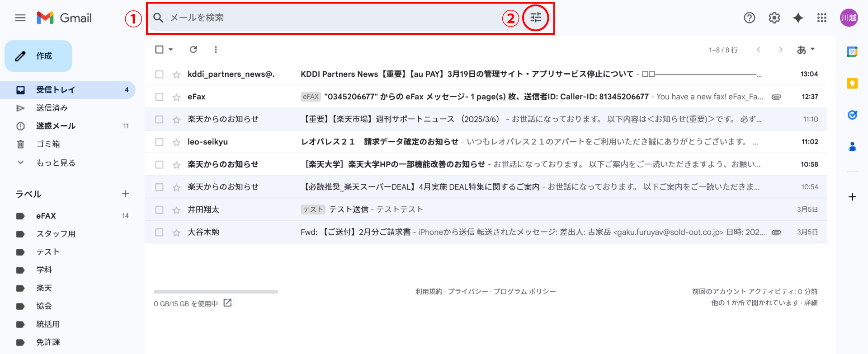Open the Google apps grid

(x=821, y=18)
